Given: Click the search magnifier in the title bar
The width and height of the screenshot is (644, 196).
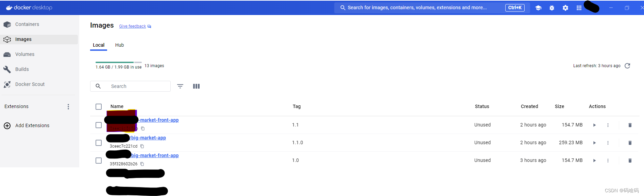Looking at the screenshot, I should click(x=343, y=7).
